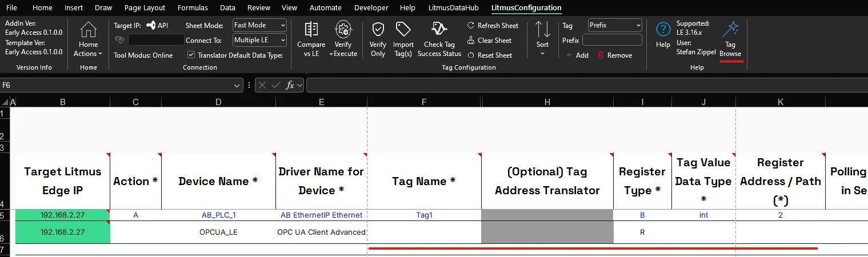Select the OPC UA Client Advanced cell

[x=321, y=232]
